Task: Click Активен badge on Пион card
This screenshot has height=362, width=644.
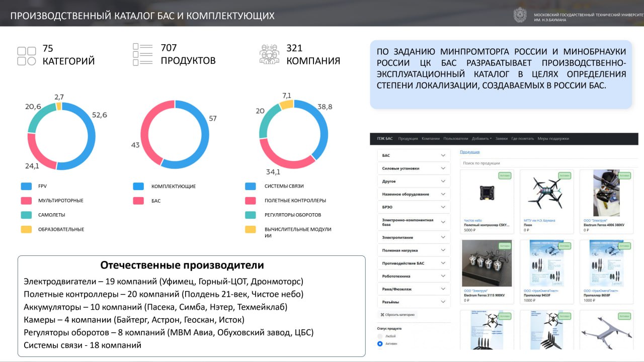Action: tap(565, 175)
